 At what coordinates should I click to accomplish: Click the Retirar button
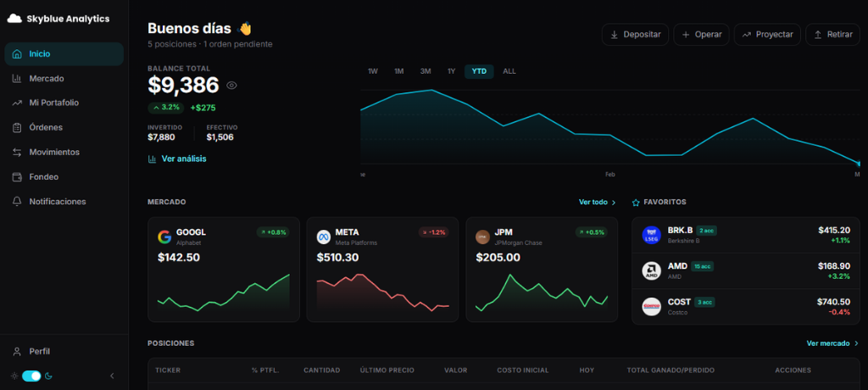(832, 35)
